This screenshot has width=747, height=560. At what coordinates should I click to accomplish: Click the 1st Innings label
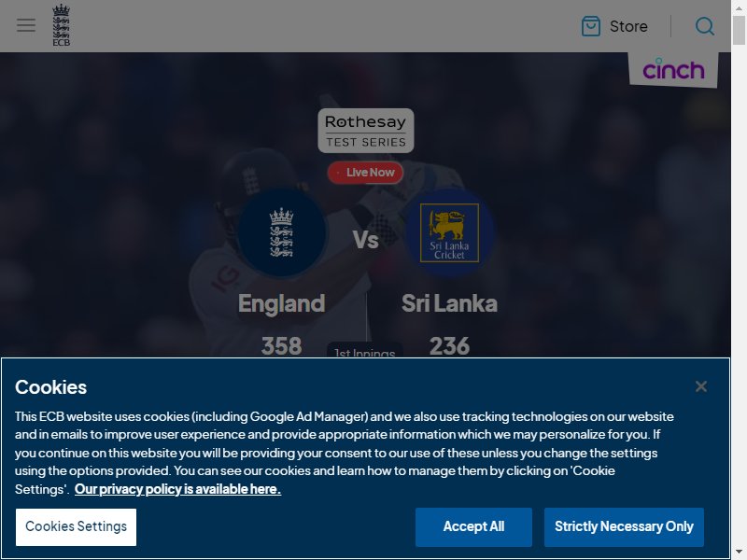(x=365, y=353)
